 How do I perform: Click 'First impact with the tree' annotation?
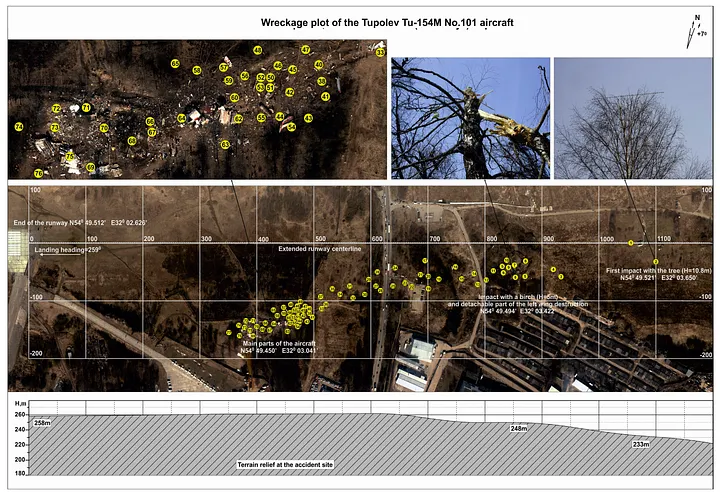point(658,274)
